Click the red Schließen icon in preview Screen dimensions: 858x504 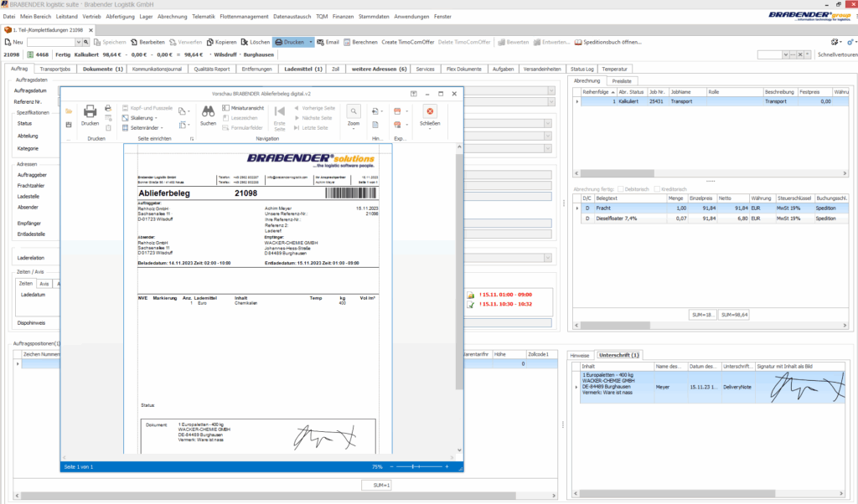tap(430, 113)
